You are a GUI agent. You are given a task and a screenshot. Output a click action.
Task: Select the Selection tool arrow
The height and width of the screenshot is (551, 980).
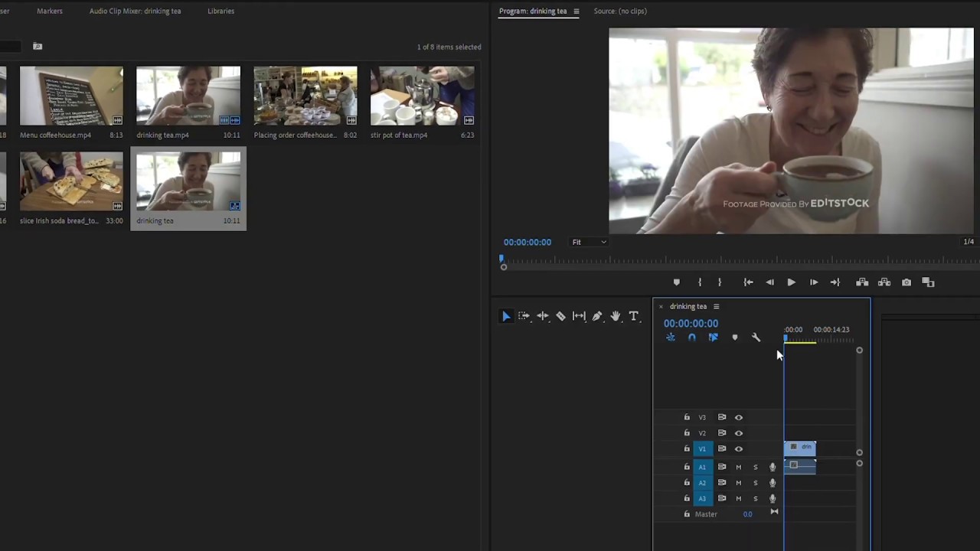(x=505, y=316)
